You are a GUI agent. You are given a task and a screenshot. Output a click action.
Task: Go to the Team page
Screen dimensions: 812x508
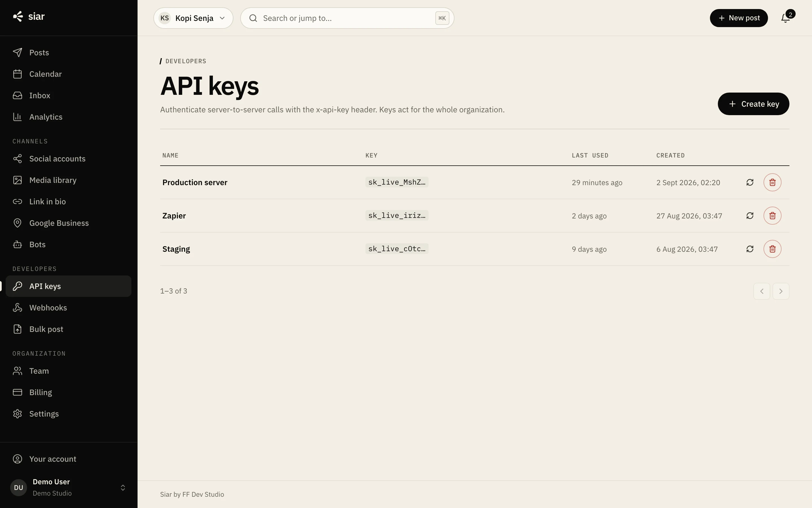tap(69, 371)
